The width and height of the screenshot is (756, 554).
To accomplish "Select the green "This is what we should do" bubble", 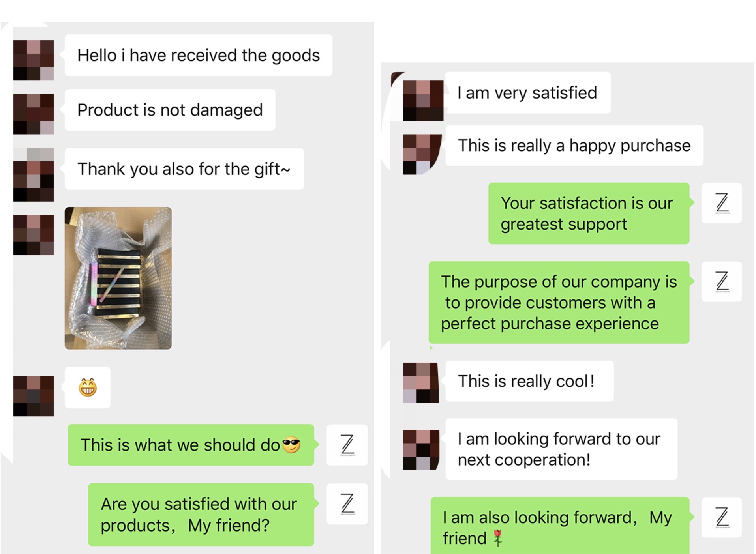I will coord(191,445).
